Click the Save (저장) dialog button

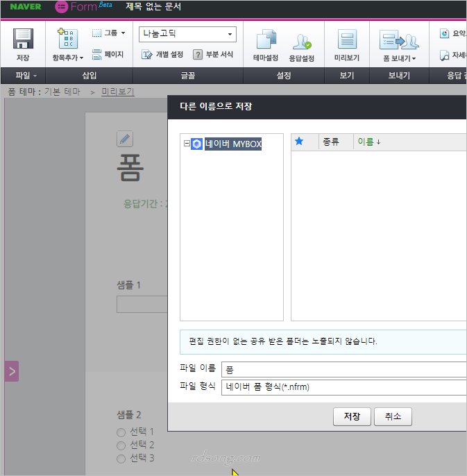click(351, 416)
